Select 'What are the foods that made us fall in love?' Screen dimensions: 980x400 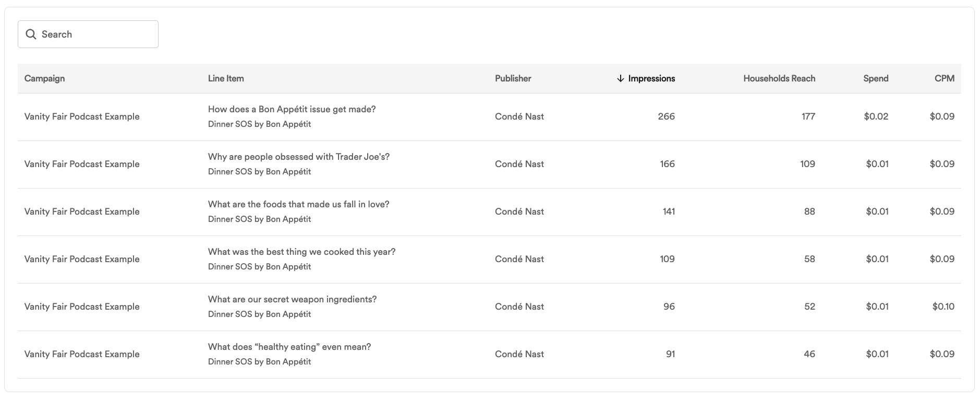point(299,204)
